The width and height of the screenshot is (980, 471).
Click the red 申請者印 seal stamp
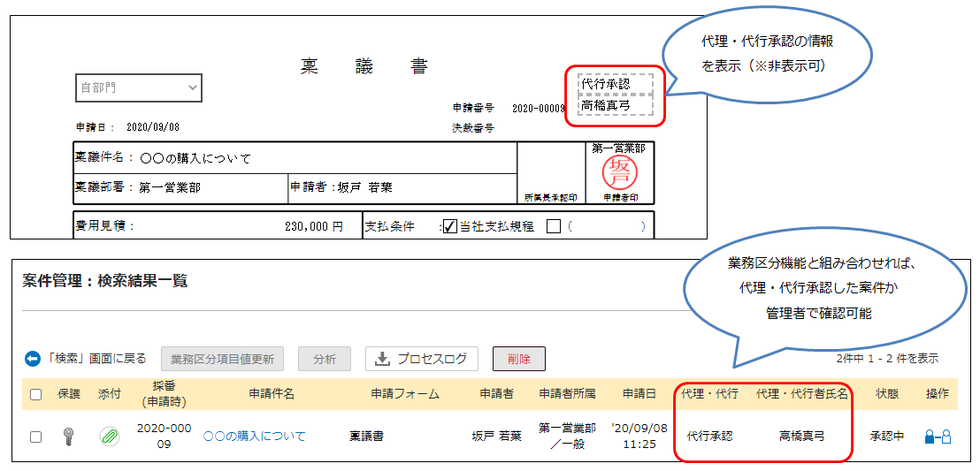[618, 171]
